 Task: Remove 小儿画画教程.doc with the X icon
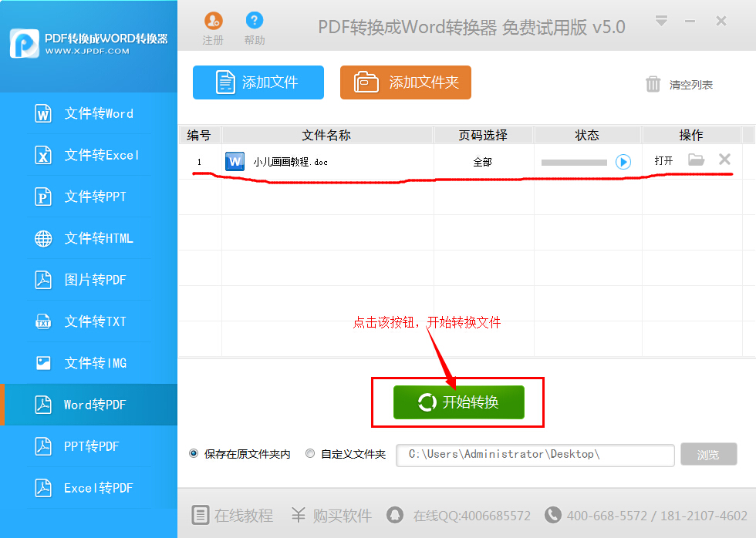coord(724,159)
